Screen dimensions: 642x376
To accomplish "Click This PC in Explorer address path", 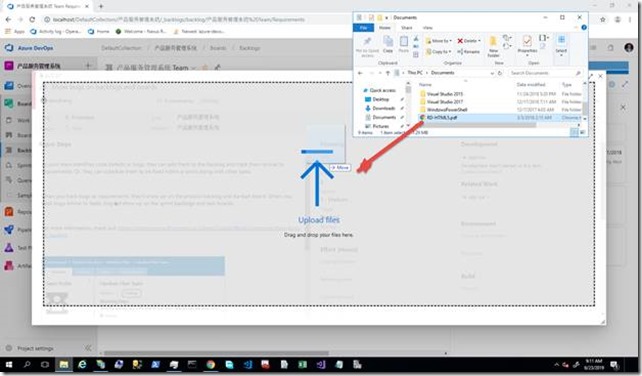I will [415, 72].
